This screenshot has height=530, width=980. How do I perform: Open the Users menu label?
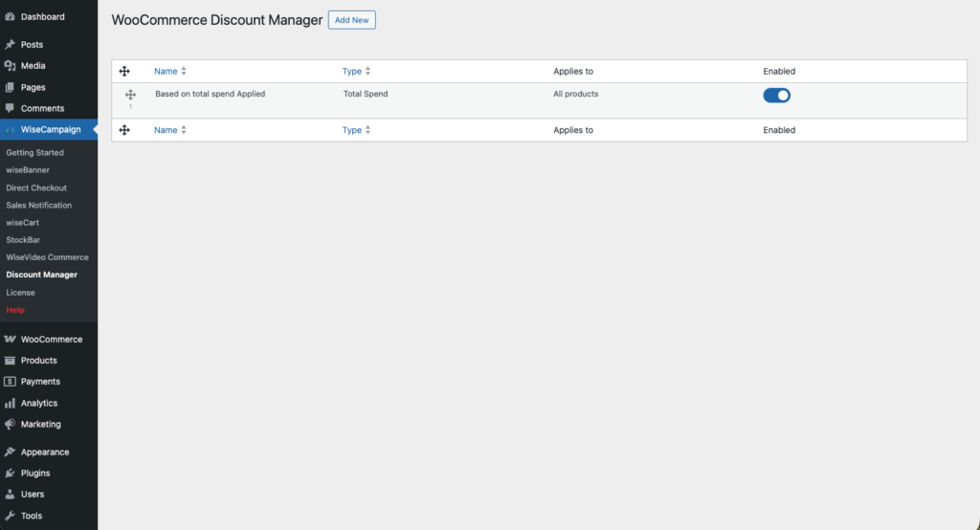[x=33, y=495]
